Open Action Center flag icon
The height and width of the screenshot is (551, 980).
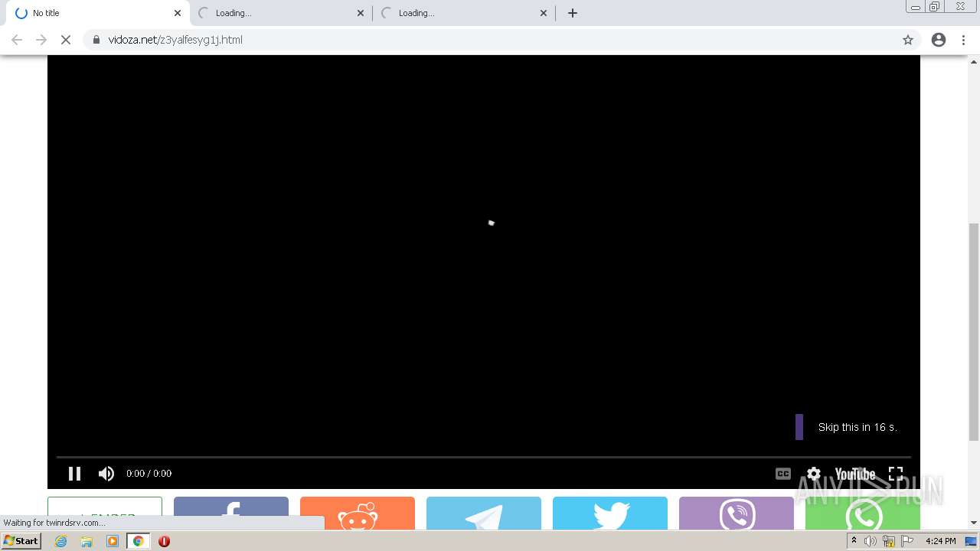tap(908, 541)
